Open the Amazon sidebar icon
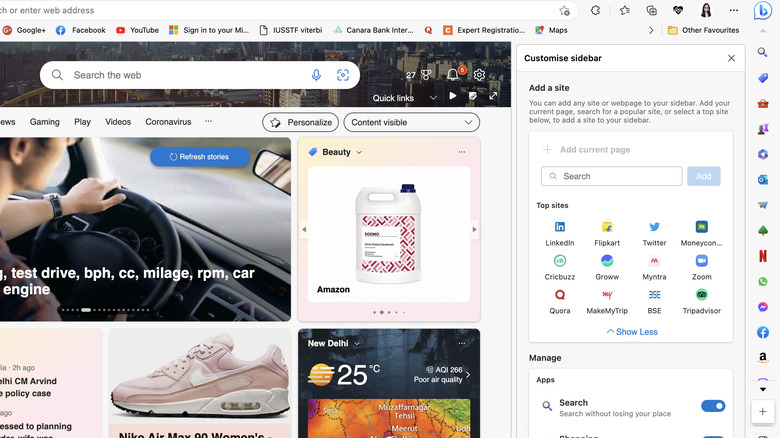The image size is (780, 438). tap(763, 357)
